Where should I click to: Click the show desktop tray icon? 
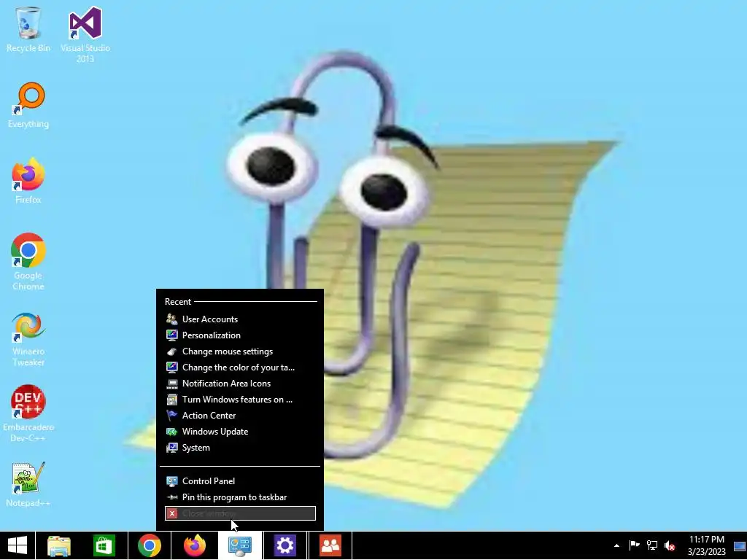pyautogui.click(x=740, y=545)
